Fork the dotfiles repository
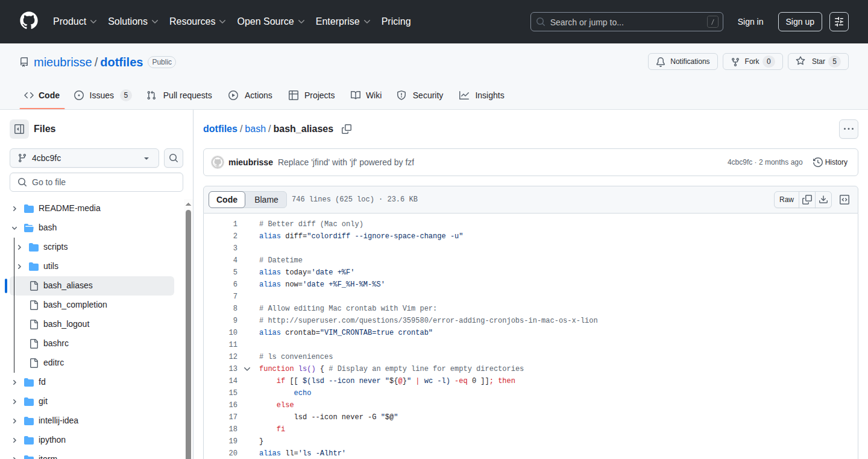868x459 pixels. [753, 62]
